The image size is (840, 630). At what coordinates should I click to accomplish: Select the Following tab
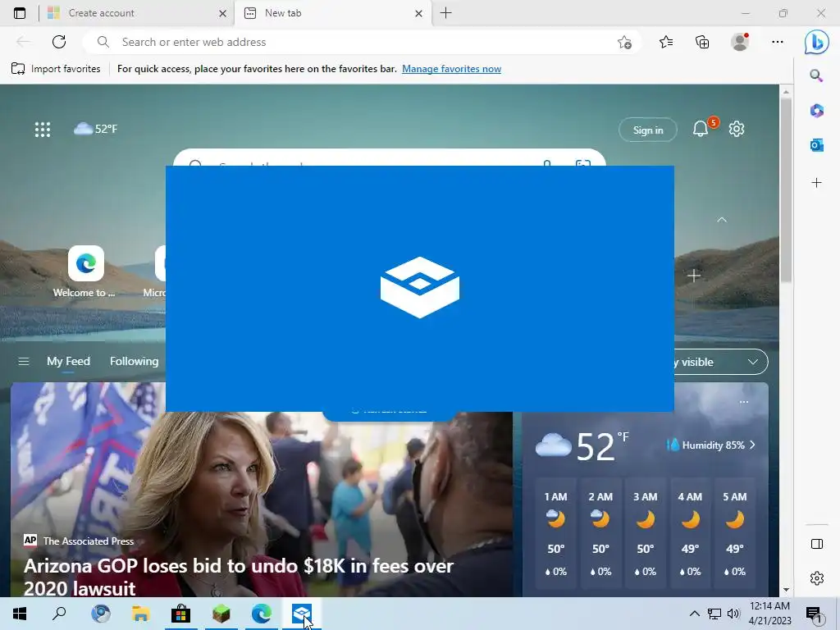pyautogui.click(x=134, y=362)
